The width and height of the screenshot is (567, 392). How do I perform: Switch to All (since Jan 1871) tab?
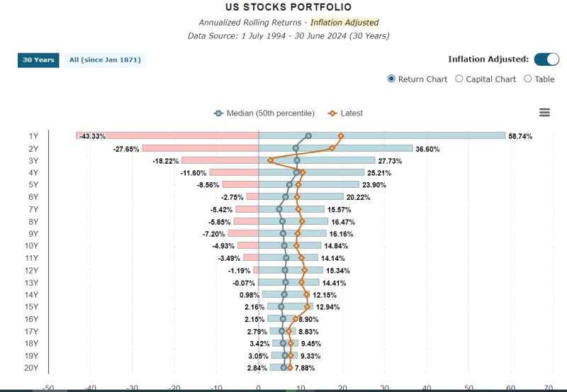click(105, 60)
